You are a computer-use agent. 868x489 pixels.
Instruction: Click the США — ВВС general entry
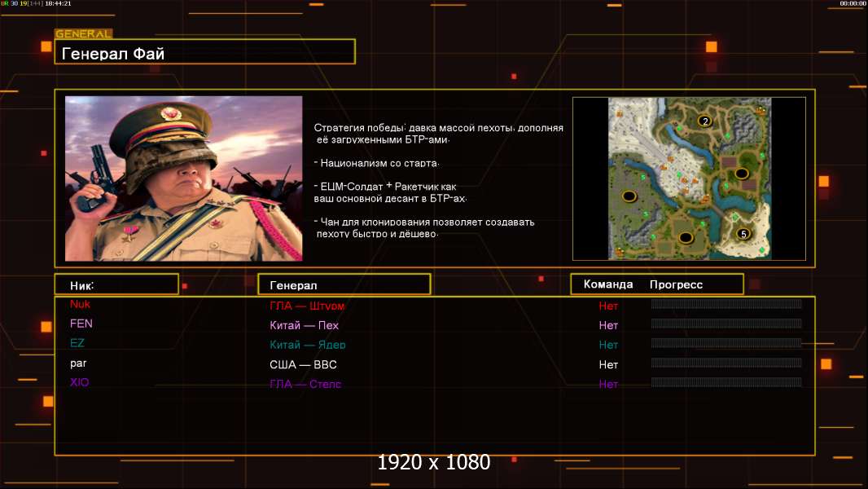pyautogui.click(x=303, y=364)
